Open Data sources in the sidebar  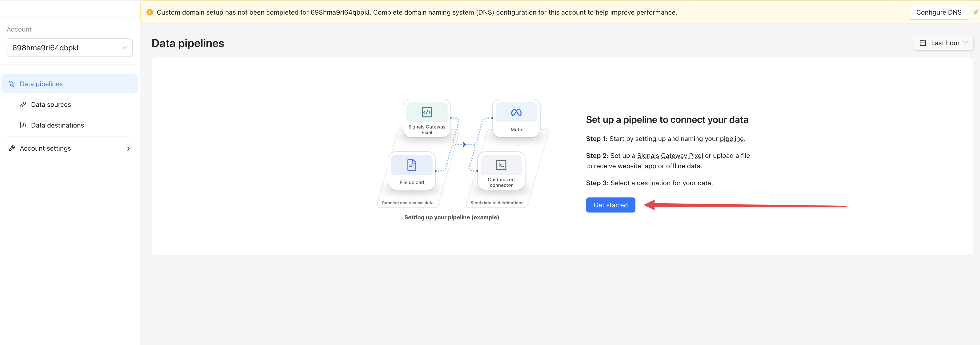tap(51, 104)
